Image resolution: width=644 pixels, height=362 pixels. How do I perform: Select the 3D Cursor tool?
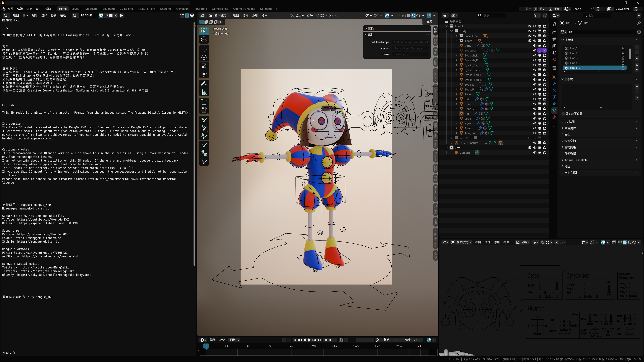tap(204, 40)
